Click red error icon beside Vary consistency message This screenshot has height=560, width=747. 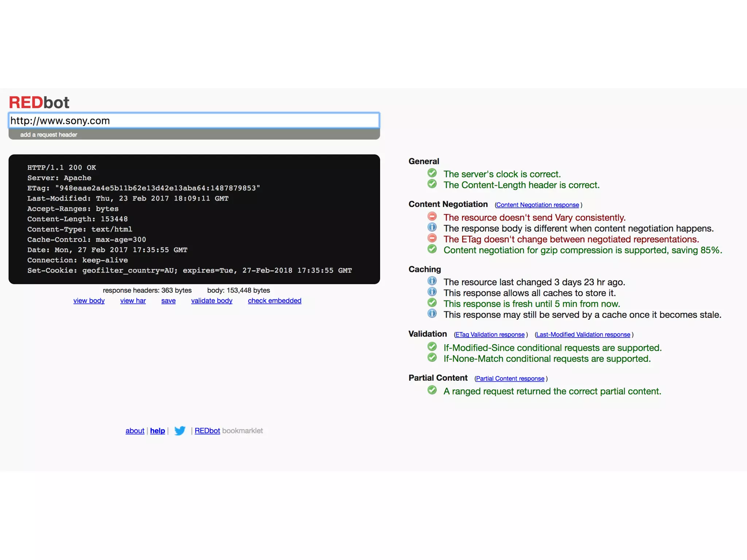coord(432,217)
